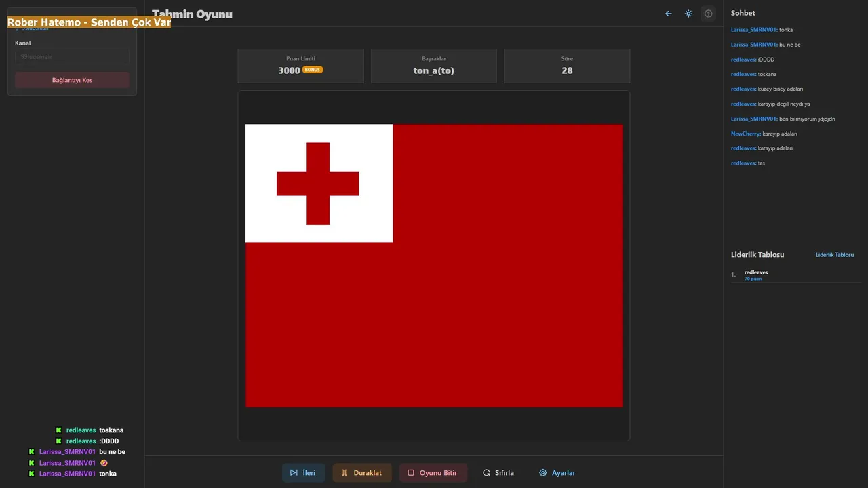868x488 pixels.
Task: Click the Duraklat pause icon
Action: coord(344,472)
